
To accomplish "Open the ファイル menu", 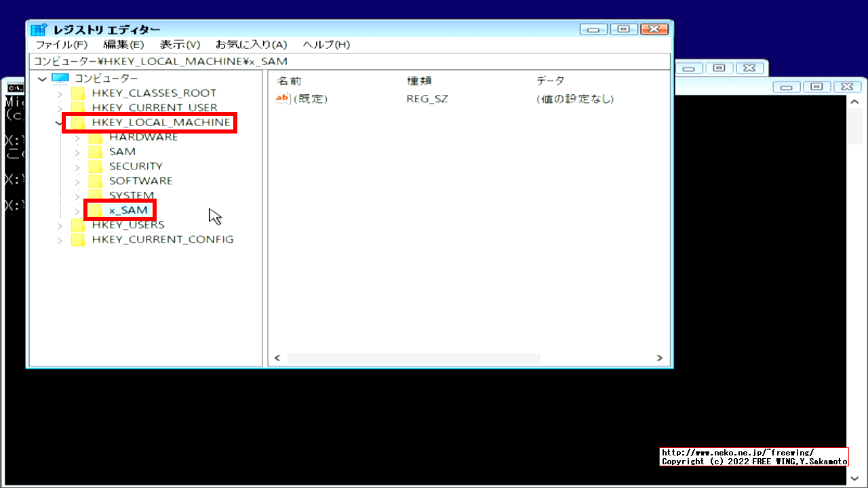I will click(x=61, y=44).
